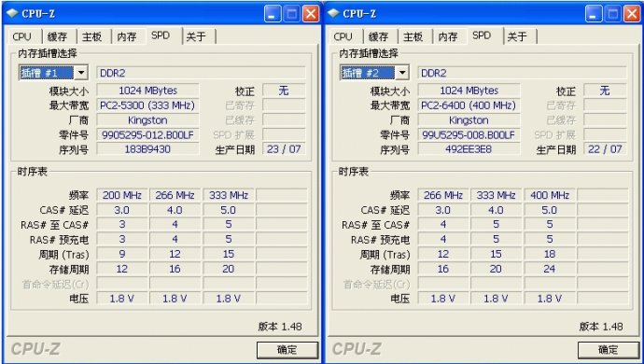This screenshot has height=364, width=644.
Task: Expand the 插槽 #1 slot dropdown arrow
Action: 81,73
